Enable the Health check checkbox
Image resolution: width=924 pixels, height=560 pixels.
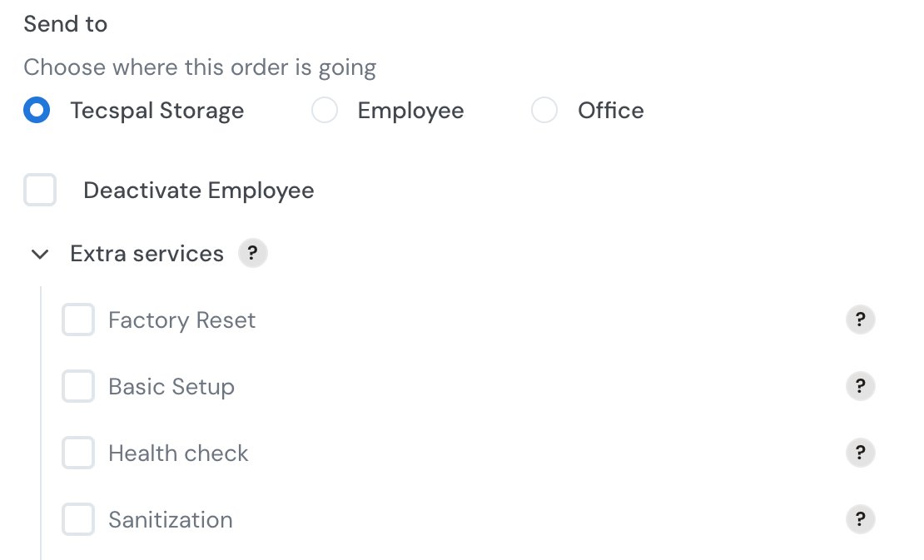(x=78, y=453)
